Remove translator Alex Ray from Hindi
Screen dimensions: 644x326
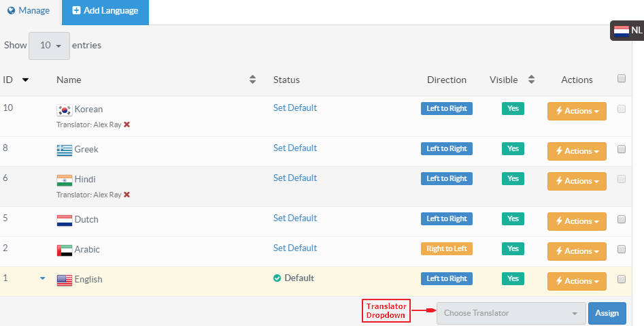126,195
